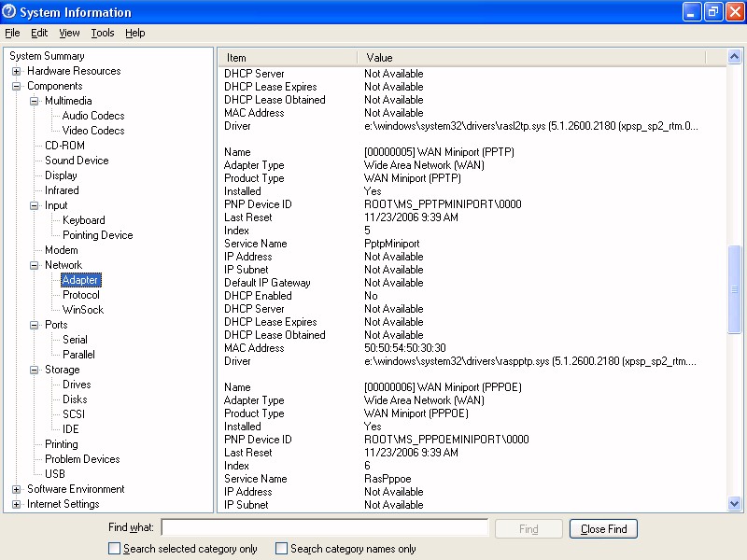Open the View menu
This screenshot has height=560, width=747.
point(69,33)
